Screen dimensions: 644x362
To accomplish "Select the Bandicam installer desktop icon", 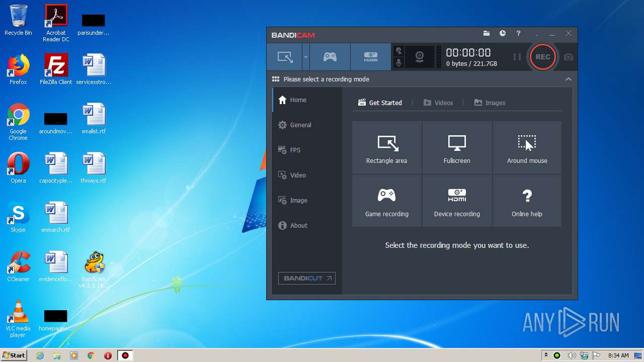I will [x=94, y=269].
